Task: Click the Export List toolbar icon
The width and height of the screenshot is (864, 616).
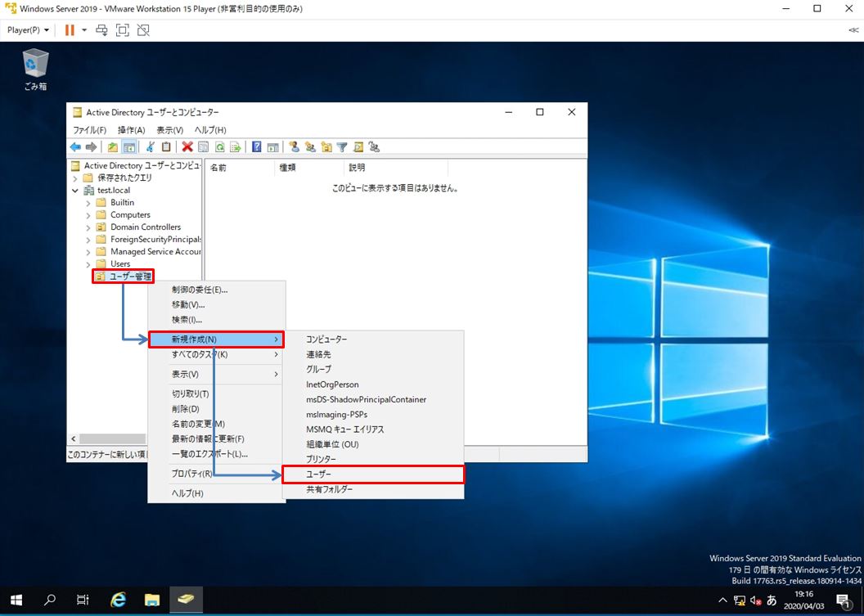Action: tap(236, 147)
